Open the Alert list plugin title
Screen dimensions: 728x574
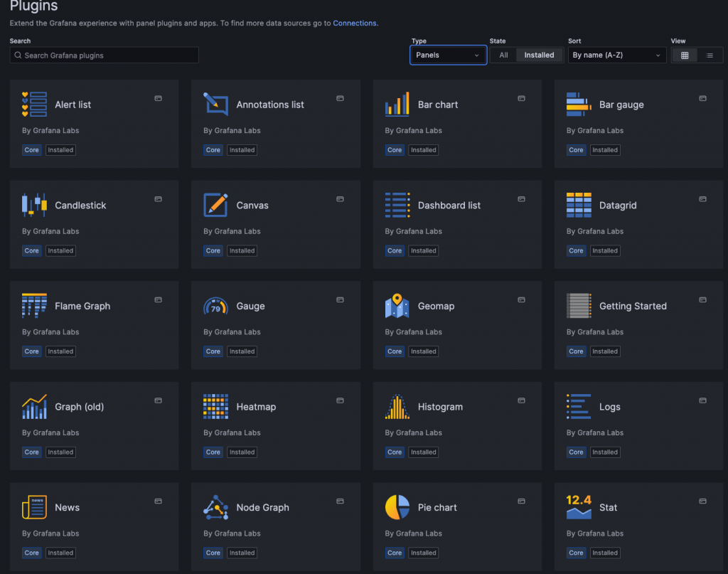73,105
